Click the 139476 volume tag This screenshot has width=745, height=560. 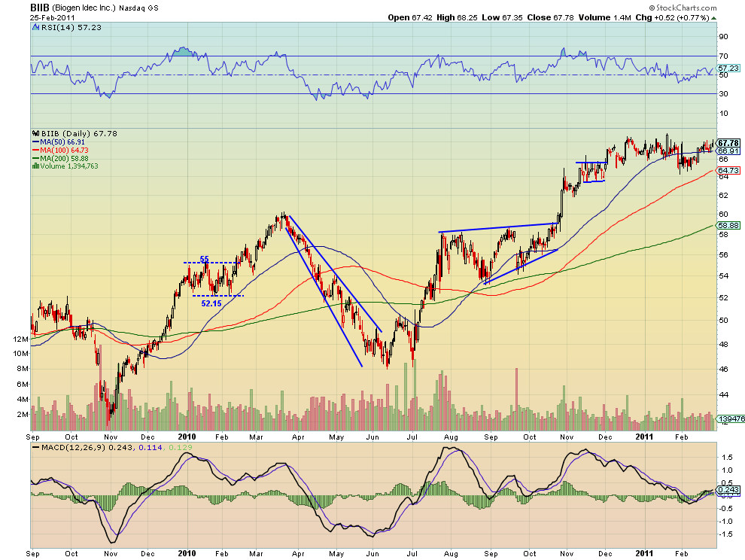(x=731, y=418)
